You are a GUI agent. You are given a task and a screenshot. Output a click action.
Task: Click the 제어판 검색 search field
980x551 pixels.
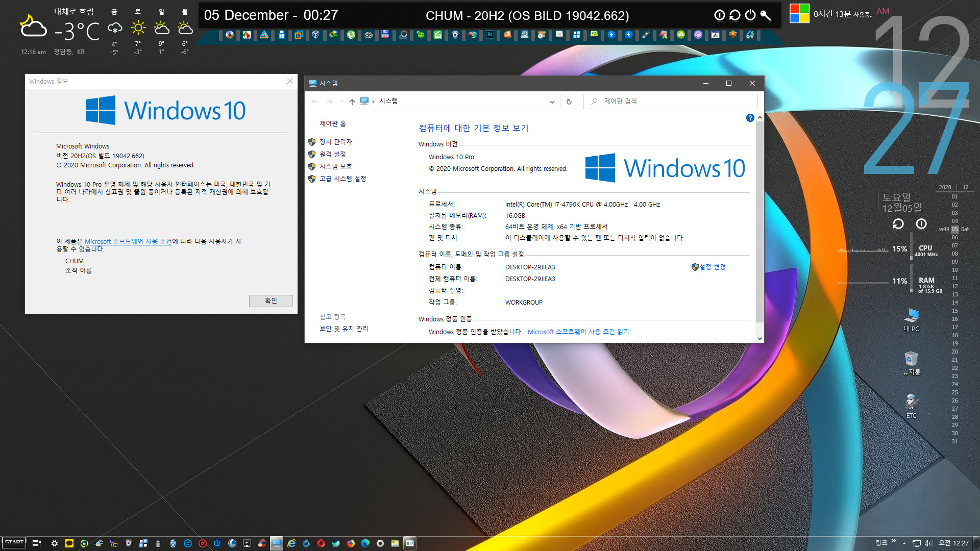[670, 102]
